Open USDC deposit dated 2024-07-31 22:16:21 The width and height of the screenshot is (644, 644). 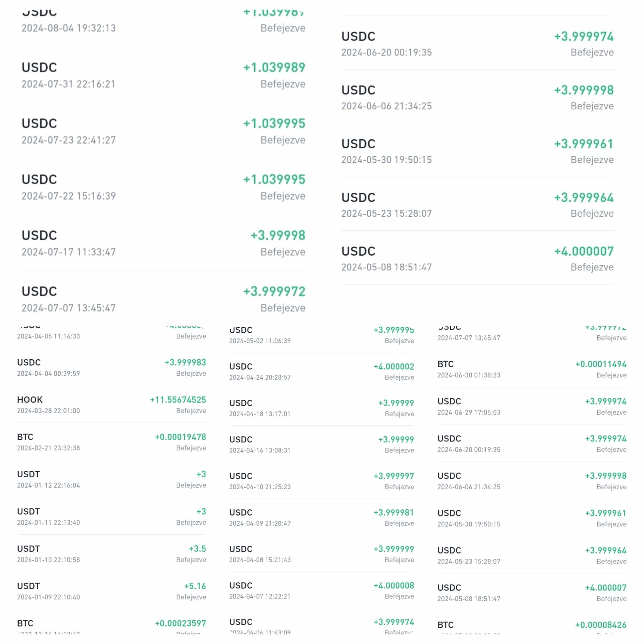coord(163,74)
